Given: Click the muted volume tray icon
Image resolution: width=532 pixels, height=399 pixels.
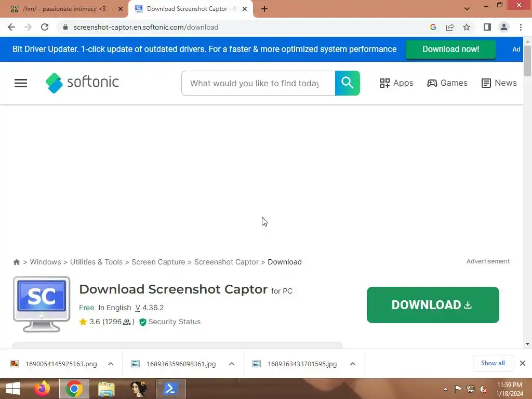Looking at the screenshot, I should [483, 389].
